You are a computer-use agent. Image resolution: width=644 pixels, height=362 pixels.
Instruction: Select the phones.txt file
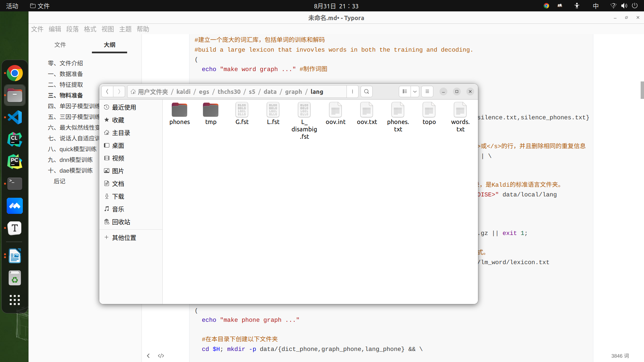[x=398, y=117]
